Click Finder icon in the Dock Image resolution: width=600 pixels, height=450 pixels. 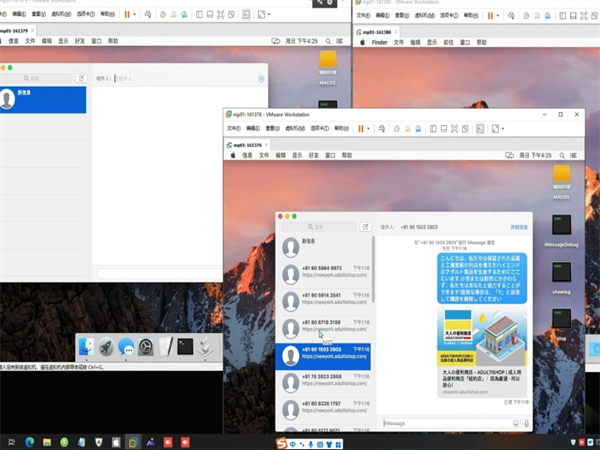pos(87,347)
